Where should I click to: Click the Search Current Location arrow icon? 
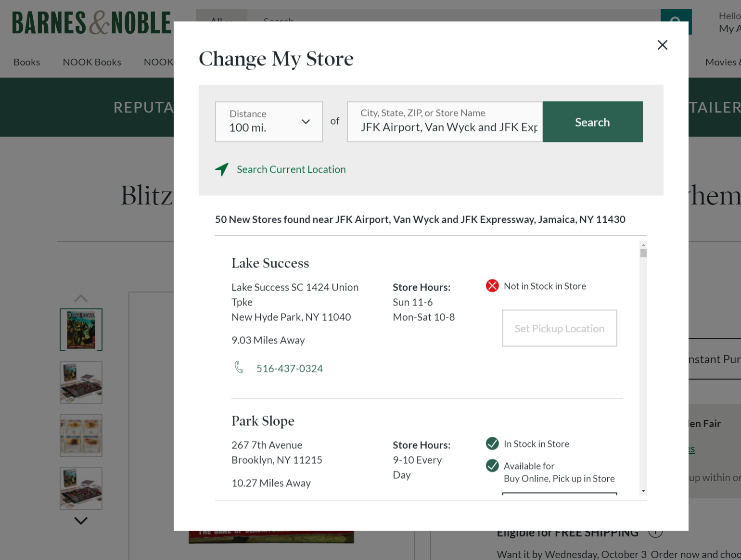tap(222, 169)
